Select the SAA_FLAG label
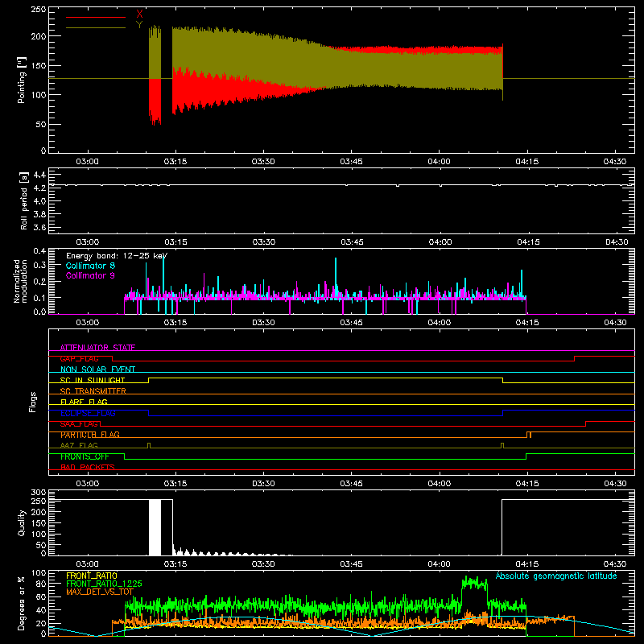 coord(79,424)
